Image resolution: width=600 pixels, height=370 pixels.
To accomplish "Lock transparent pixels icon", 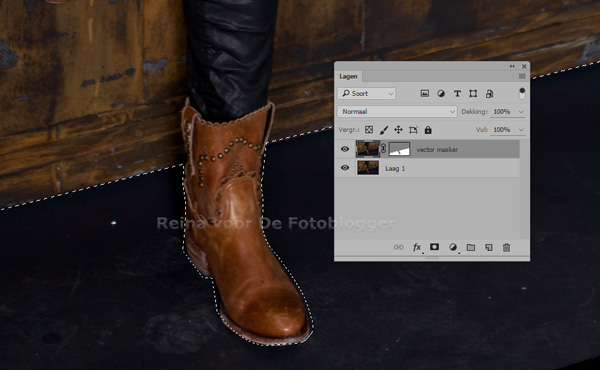I will click(369, 130).
